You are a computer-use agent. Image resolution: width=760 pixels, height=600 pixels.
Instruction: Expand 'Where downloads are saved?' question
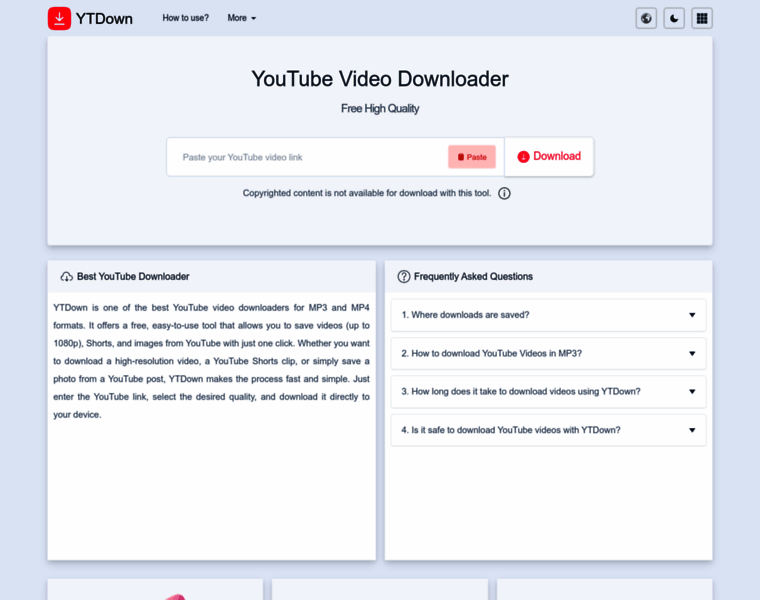(465, 315)
